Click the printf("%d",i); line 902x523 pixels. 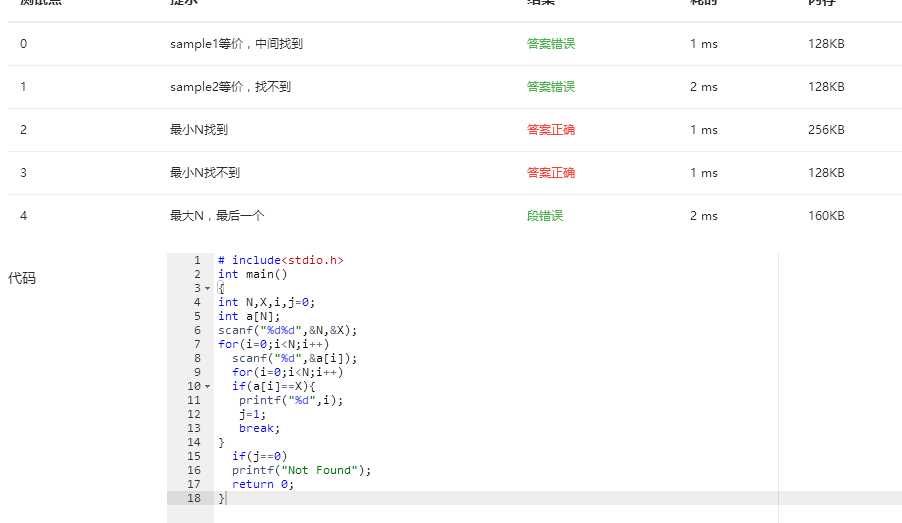tap(291, 400)
